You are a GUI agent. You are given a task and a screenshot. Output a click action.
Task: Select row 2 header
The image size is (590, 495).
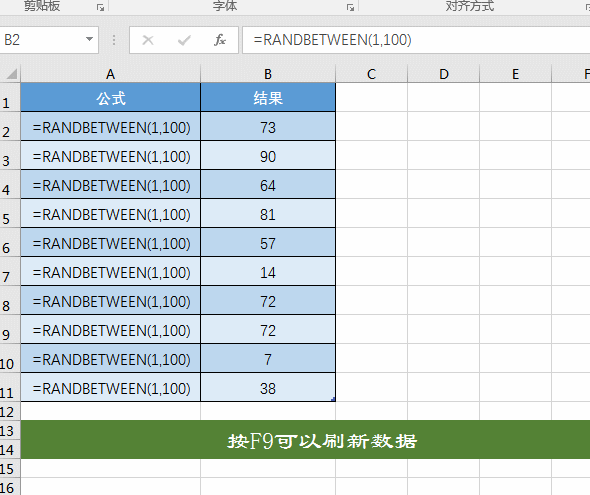10,126
